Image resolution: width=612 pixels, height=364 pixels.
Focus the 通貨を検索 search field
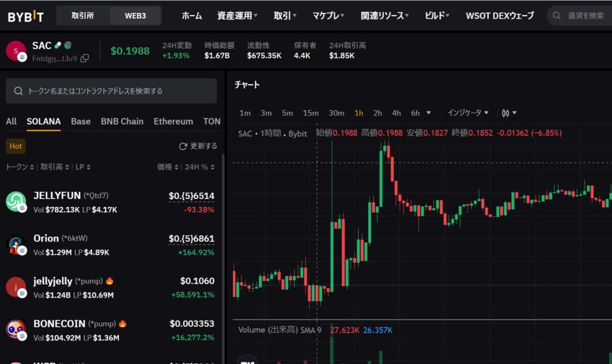tap(580, 16)
